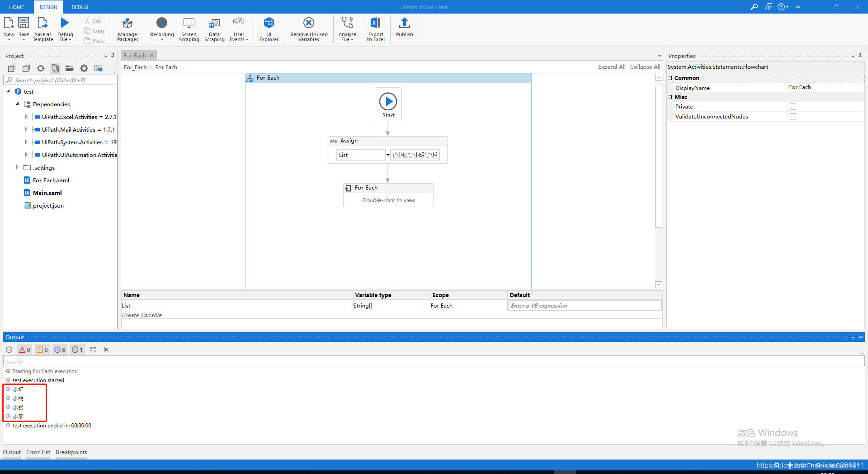
Task: Publish the project
Action: [x=404, y=29]
